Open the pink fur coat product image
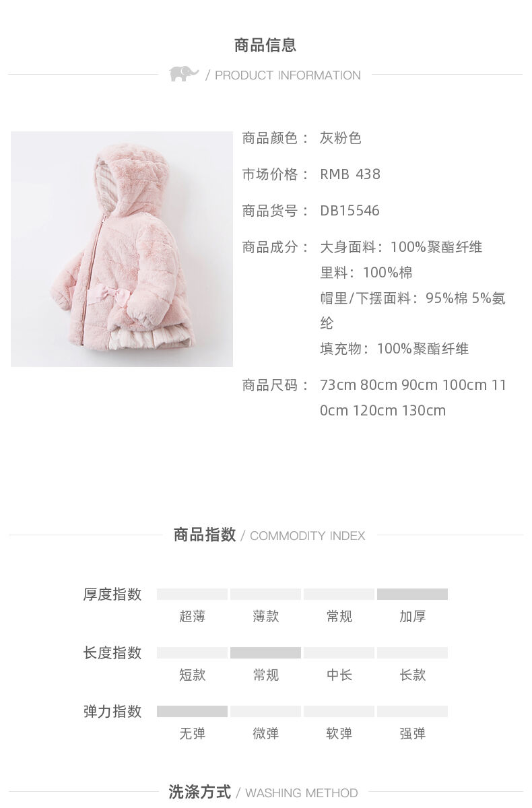532x808 pixels. [x=122, y=249]
